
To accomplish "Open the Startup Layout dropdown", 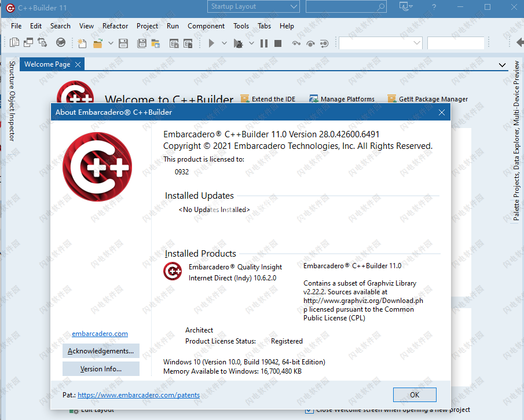I will tap(254, 7).
